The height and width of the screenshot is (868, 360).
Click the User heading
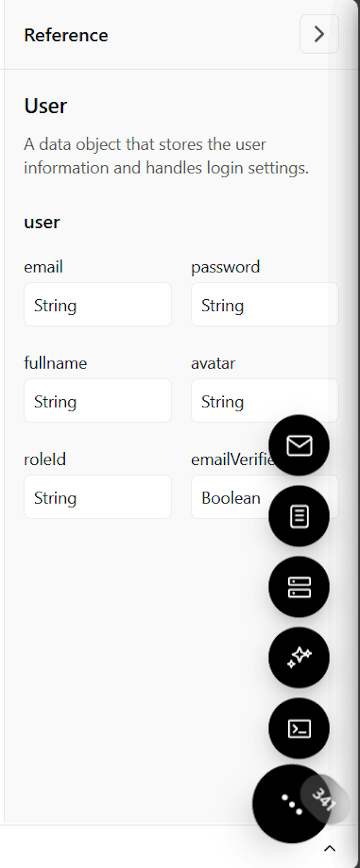point(46,106)
